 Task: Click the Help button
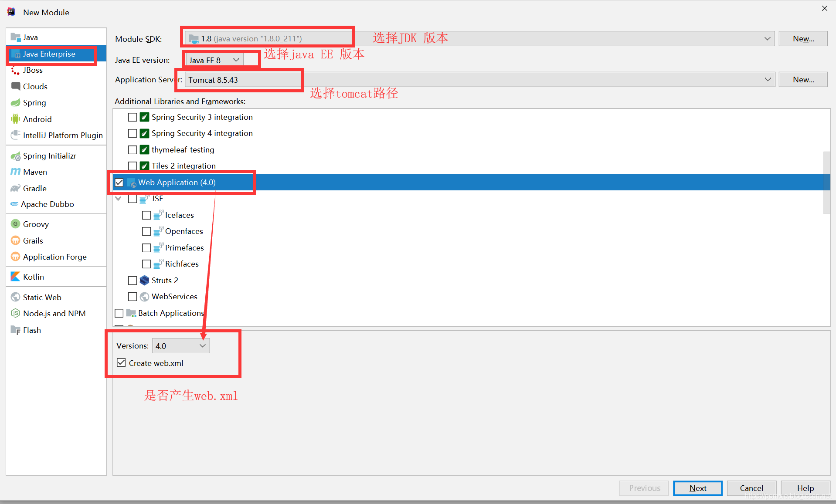click(x=805, y=488)
